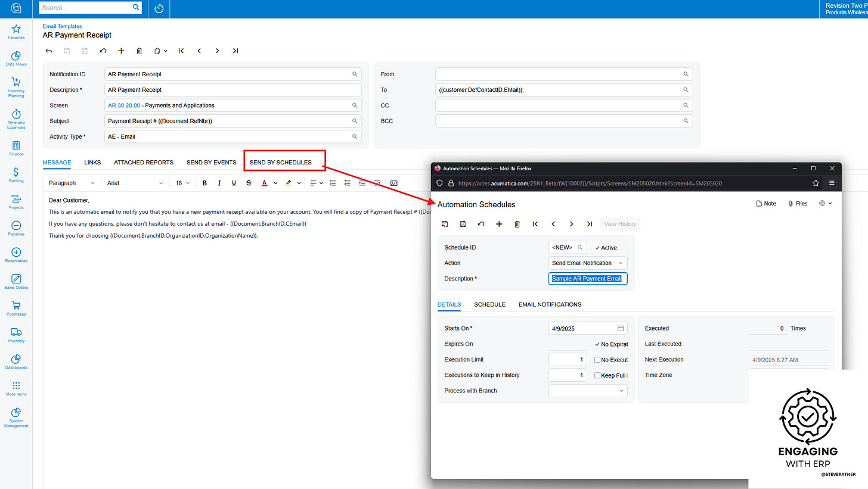Open Favorites in the left sidebar

click(16, 31)
